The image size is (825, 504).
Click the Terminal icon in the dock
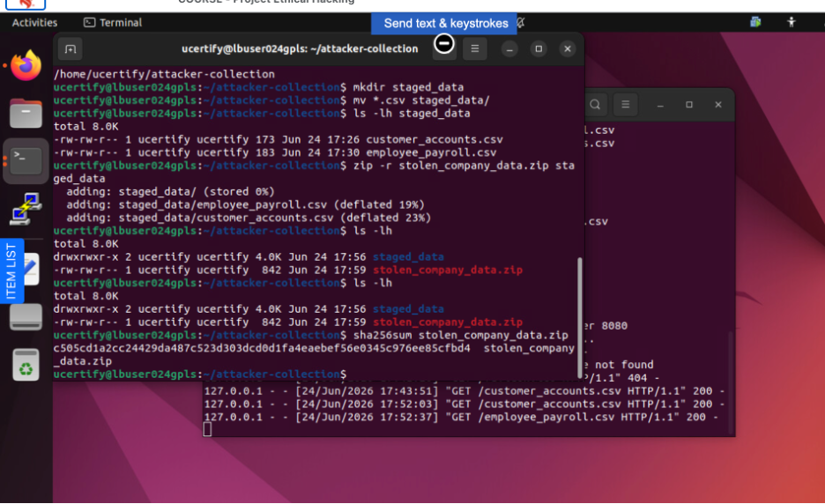tap(26, 160)
